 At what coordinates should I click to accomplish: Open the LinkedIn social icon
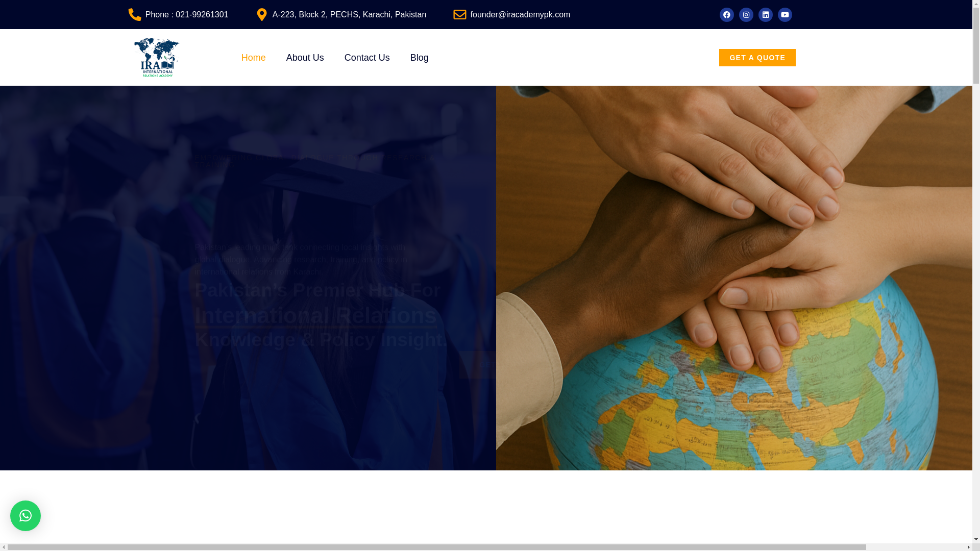click(x=765, y=15)
